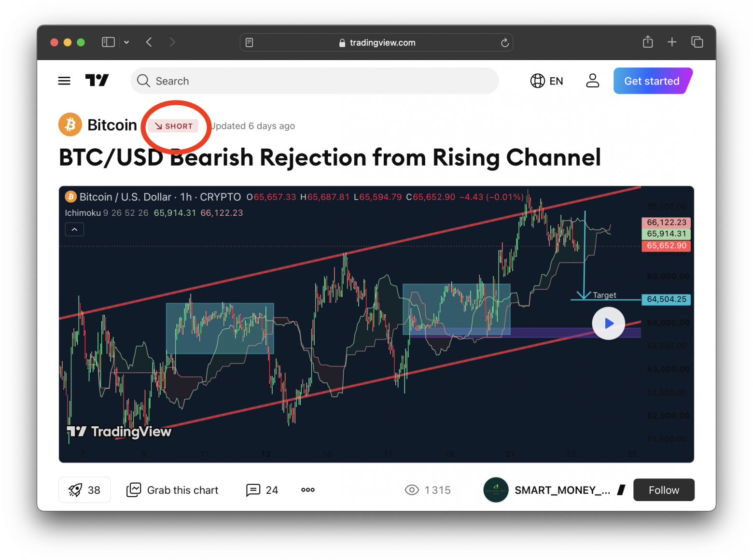
Task: Toggle Safari reader view icon
Action: click(249, 42)
